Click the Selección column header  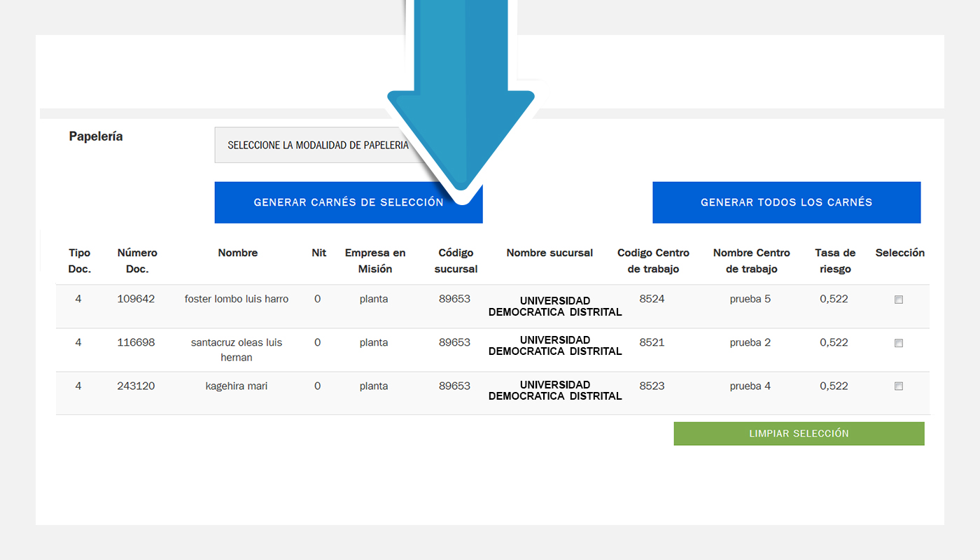click(899, 253)
